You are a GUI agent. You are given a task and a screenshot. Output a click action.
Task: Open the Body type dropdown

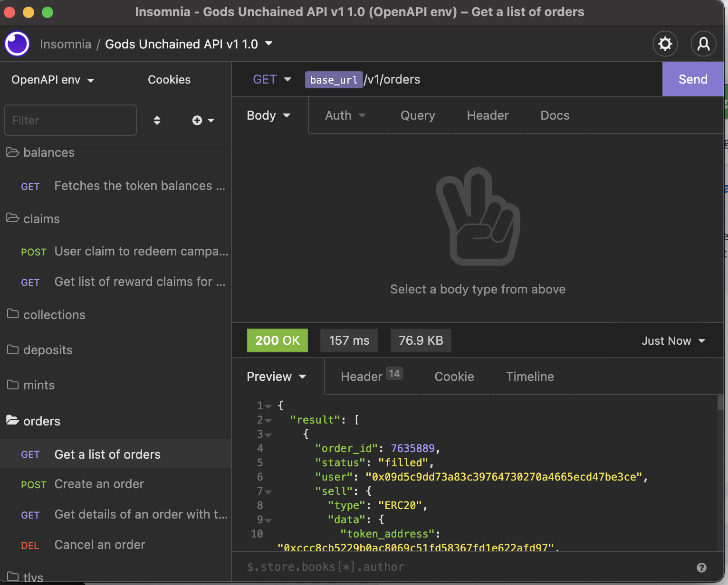click(x=268, y=115)
